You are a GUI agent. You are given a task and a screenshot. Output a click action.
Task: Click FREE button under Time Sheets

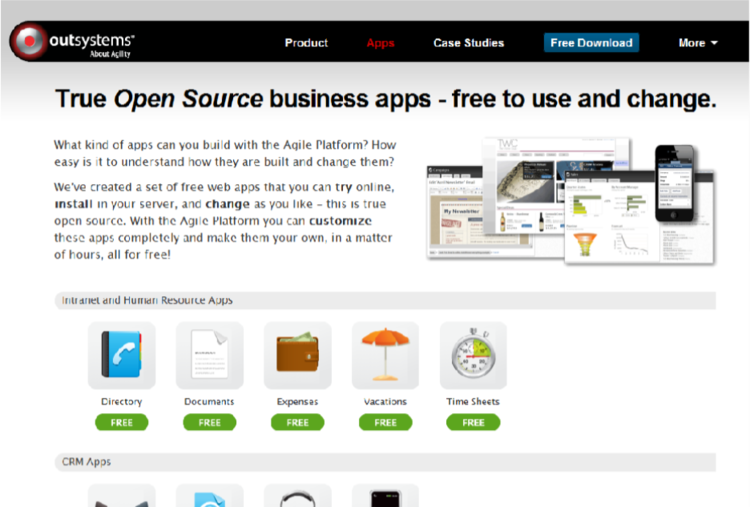[474, 422]
